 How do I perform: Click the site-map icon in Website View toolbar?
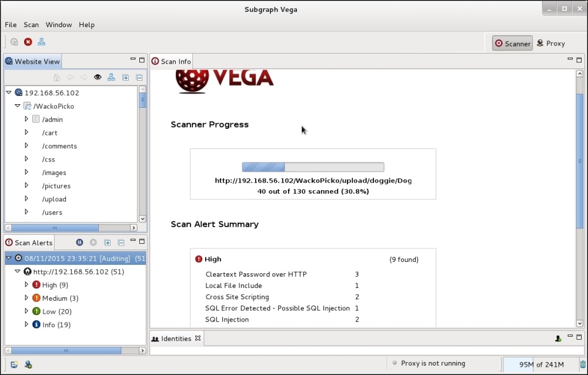(x=111, y=77)
